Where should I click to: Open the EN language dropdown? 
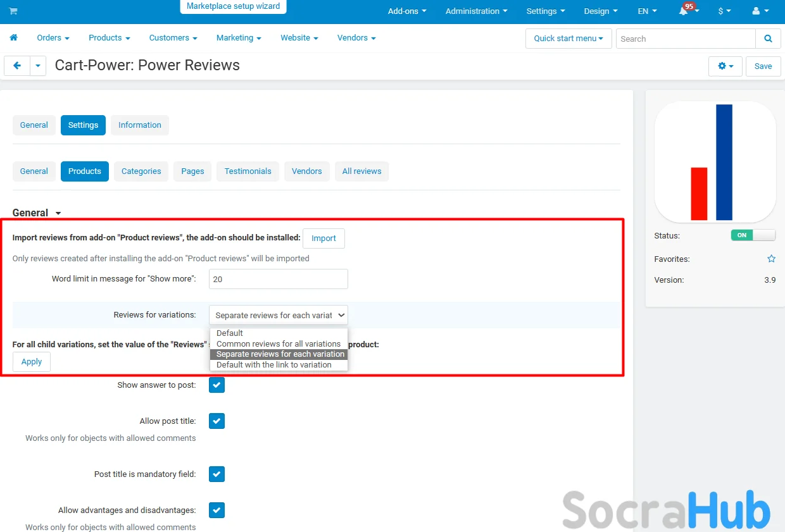[x=647, y=11]
